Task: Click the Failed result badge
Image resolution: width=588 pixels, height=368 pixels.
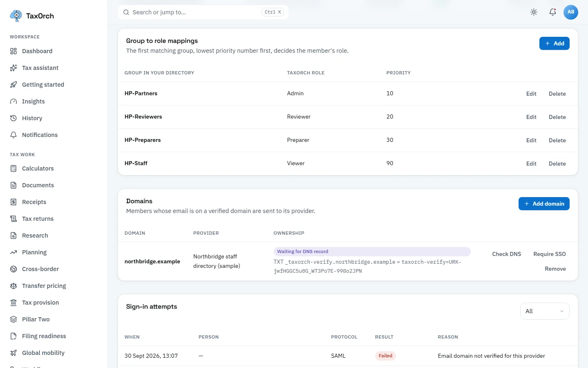Action: 385,356
